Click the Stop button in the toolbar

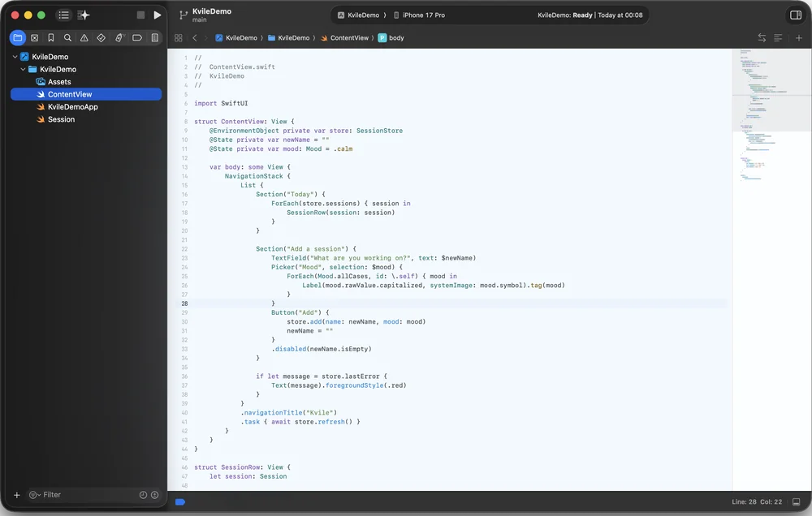(x=140, y=15)
